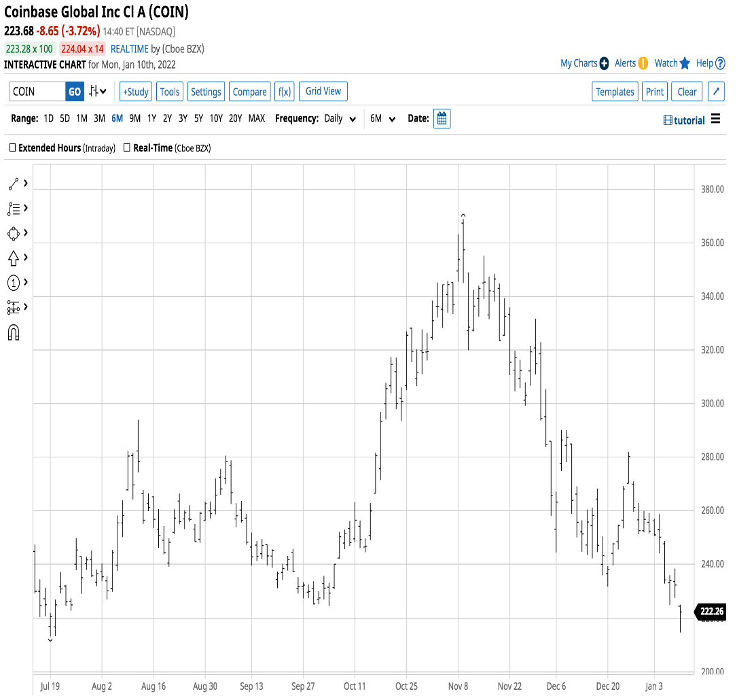Select the shapes drawing tool
This screenshot has height=700, width=737.
[x=14, y=234]
